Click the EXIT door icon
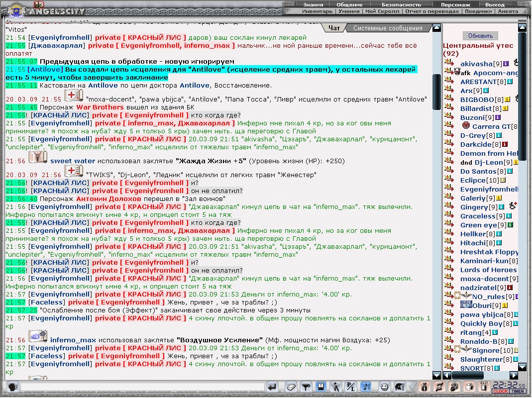The image size is (532, 398). (484, 387)
